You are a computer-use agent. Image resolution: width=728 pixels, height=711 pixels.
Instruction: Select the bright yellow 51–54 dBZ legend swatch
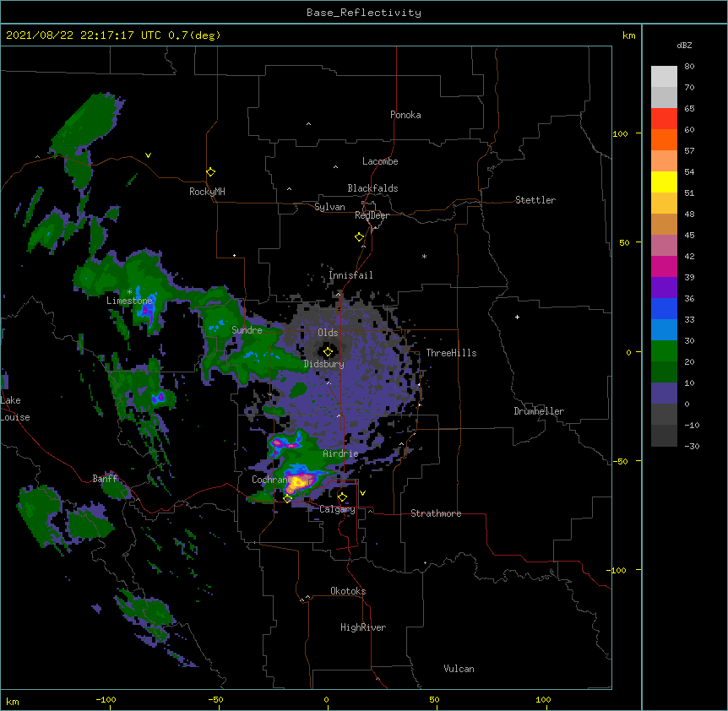(x=664, y=182)
